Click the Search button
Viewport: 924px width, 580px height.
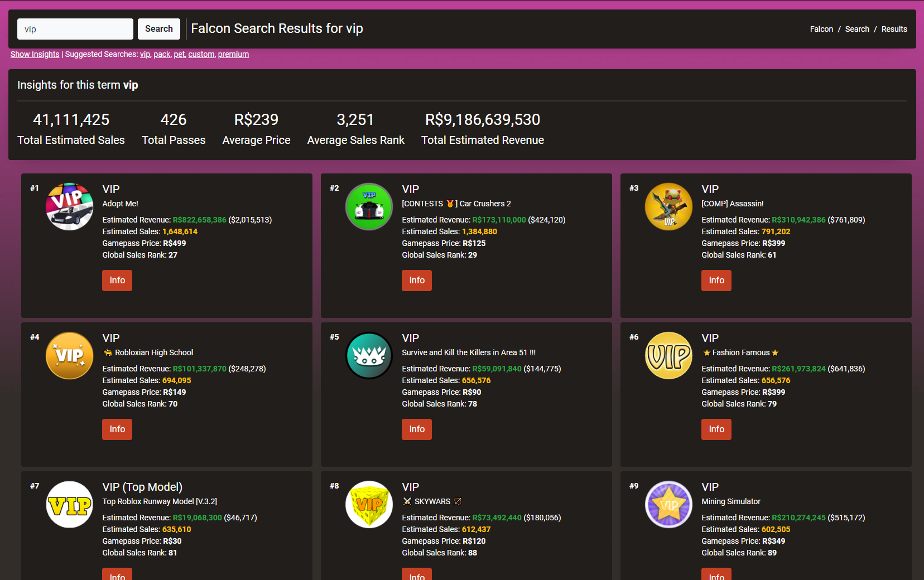point(159,29)
